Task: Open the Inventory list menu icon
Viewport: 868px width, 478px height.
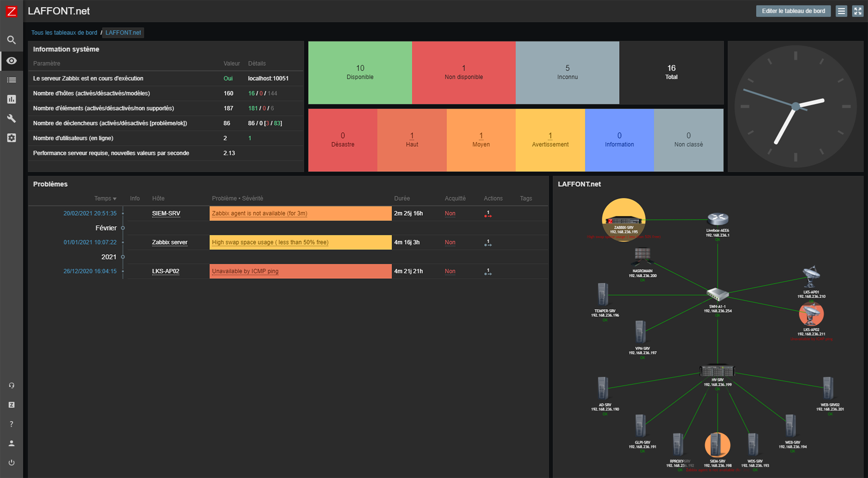Action: tap(12, 80)
